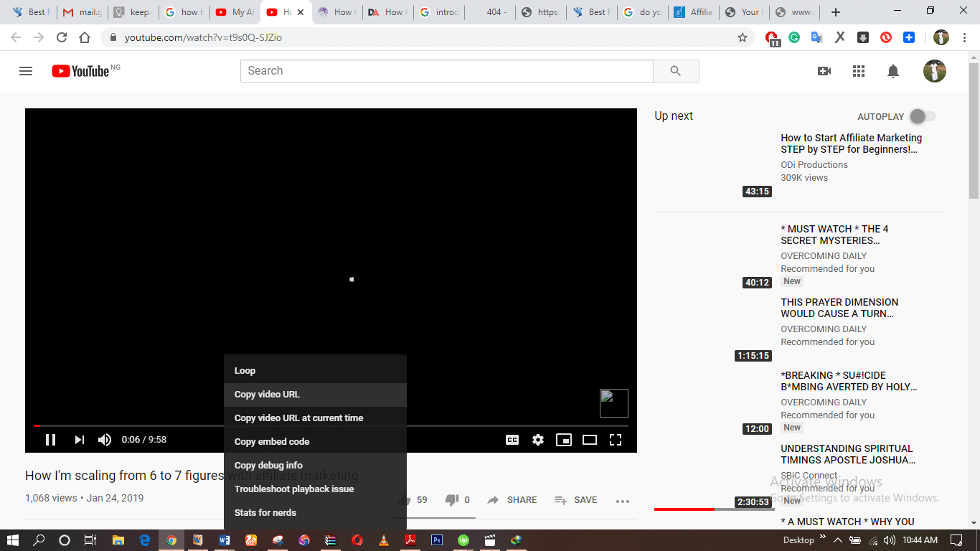Mute the video volume speaker icon

105,440
